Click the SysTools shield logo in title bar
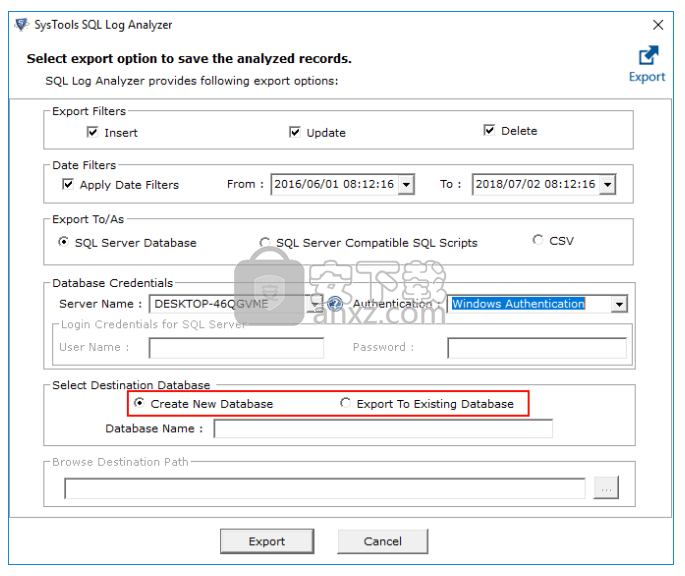Screen dimensions: 685x576 (x=21, y=24)
